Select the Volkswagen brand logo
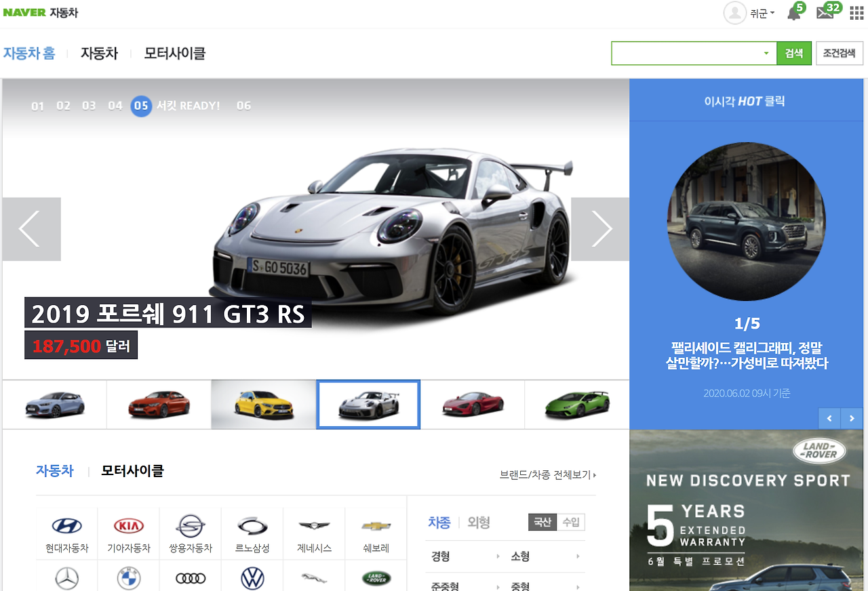The width and height of the screenshot is (868, 591). (x=252, y=577)
